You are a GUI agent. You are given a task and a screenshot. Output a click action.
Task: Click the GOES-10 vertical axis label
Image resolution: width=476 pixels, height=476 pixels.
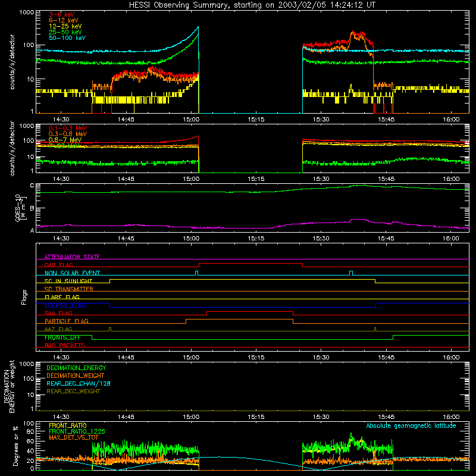coord(21,208)
